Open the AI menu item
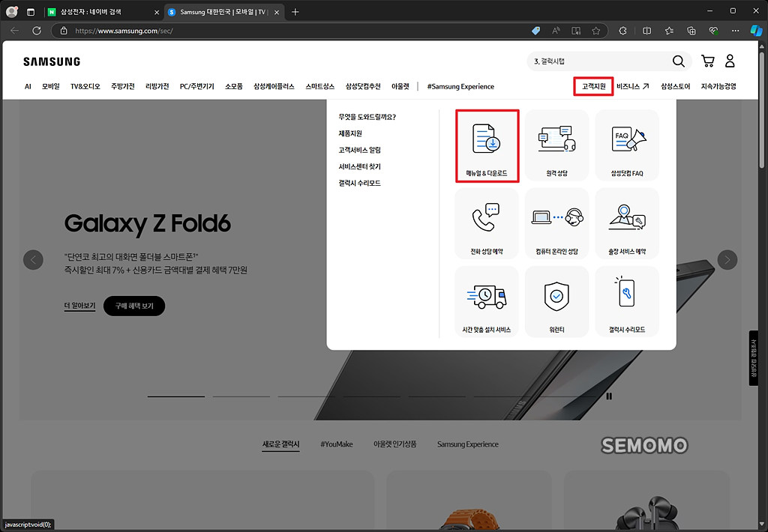The height and width of the screenshot is (532, 768). (x=28, y=86)
